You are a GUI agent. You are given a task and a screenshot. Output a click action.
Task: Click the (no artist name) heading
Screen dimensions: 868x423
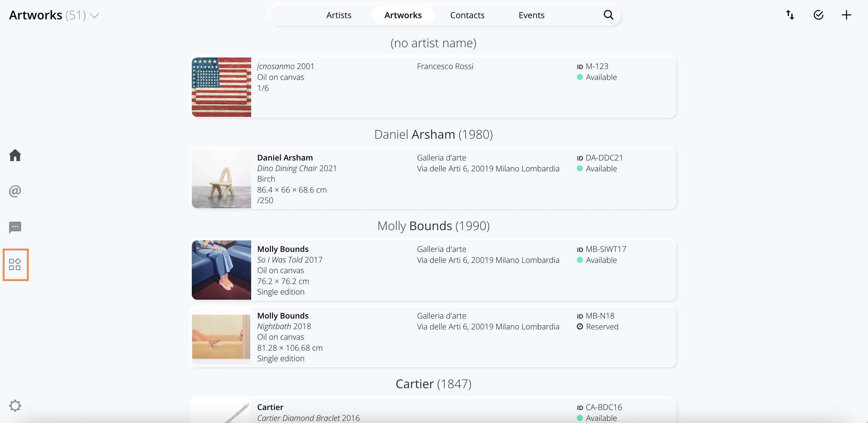tap(434, 43)
